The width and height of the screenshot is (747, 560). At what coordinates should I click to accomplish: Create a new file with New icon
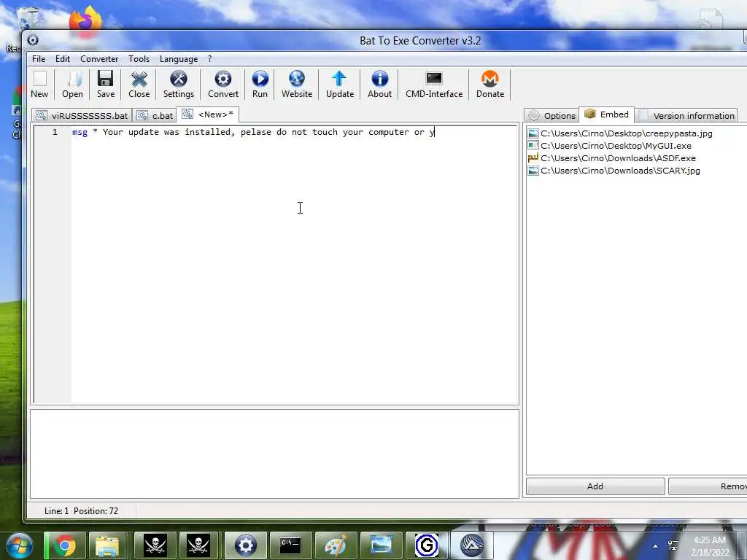click(x=39, y=85)
